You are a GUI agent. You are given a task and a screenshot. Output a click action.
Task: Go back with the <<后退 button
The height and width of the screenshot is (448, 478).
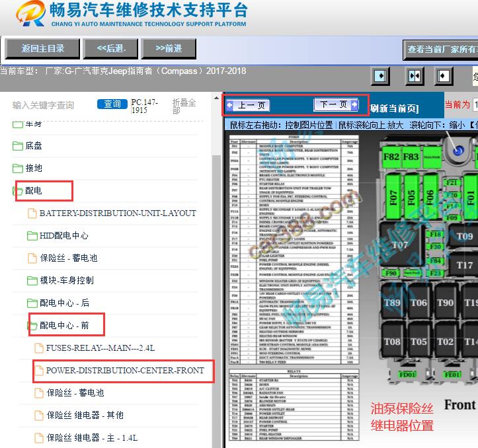click(x=110, y=48)
